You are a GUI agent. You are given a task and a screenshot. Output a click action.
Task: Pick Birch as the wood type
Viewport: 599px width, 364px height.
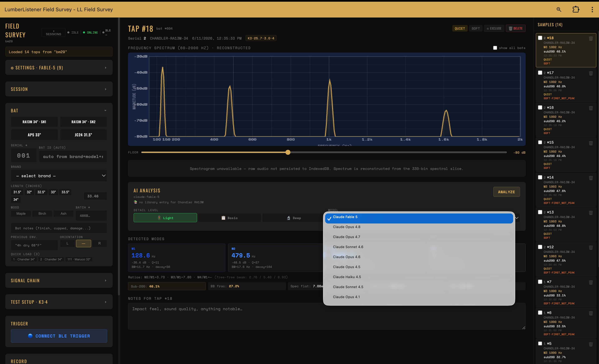42,213
